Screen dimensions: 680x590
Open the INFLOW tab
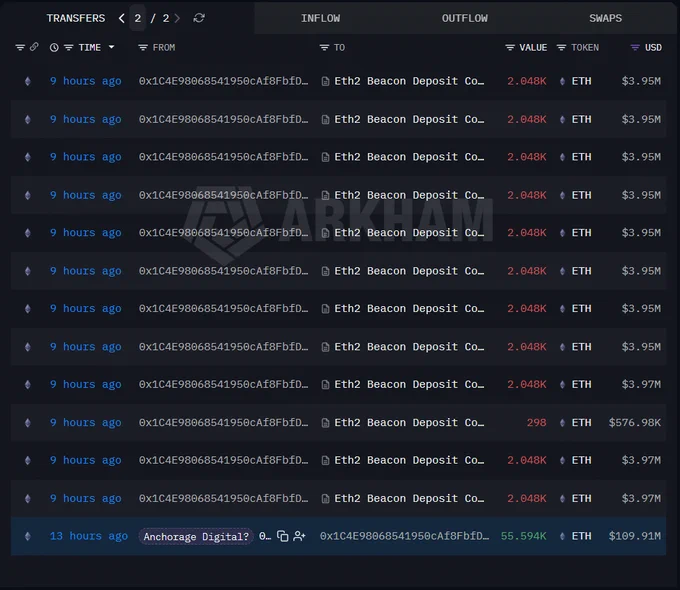click(320, 18)
